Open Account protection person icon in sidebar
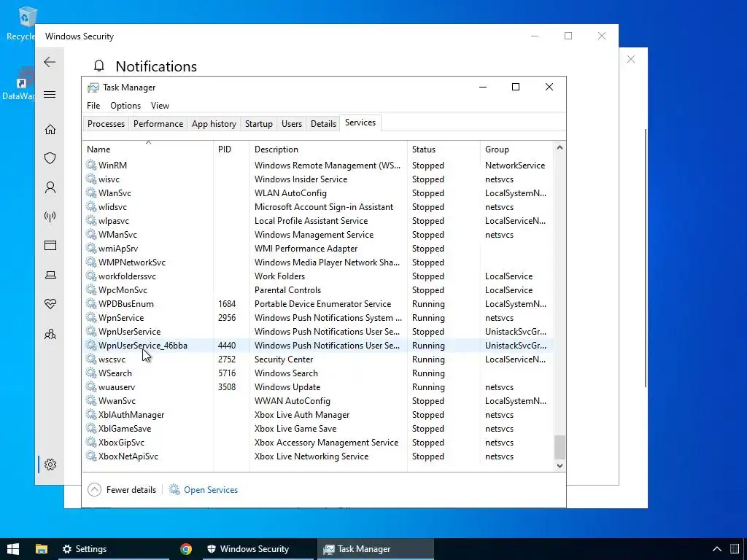The width and height of the screenshot is (747, 560). tap(50, 187)
